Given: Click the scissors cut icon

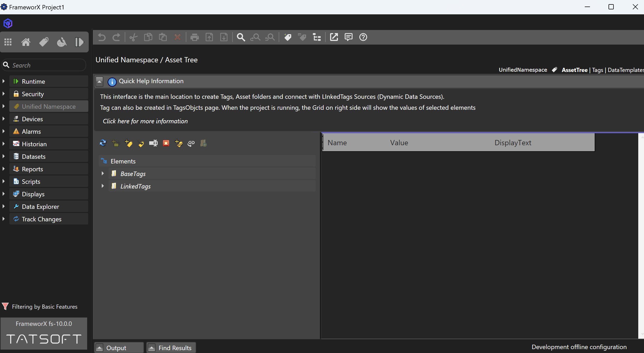Looking at the screenshot, I should click(x=134, y=37).
